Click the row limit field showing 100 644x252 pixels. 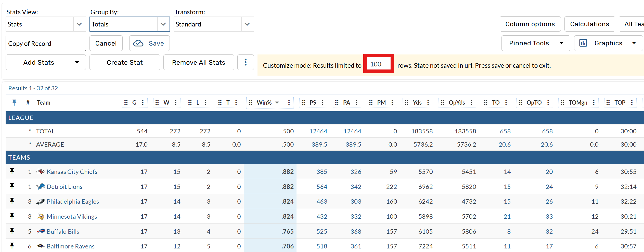tap(378, 64)
